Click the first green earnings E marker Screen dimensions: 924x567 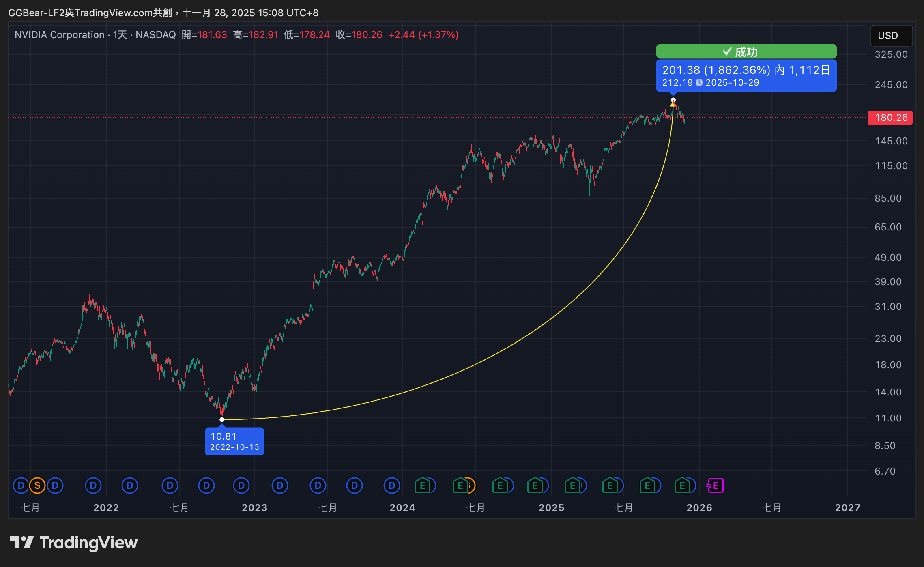423,485
